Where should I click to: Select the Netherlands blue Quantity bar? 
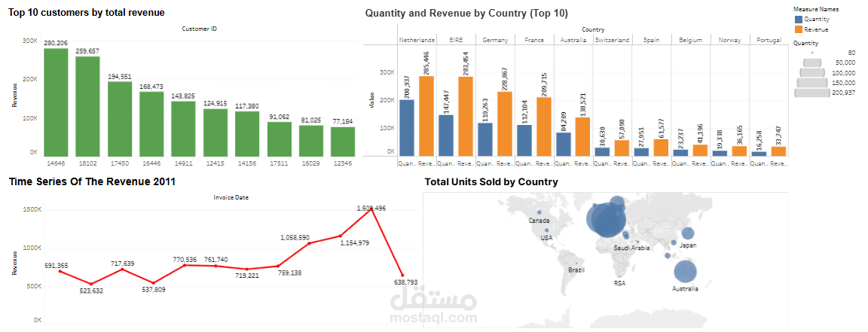(x=407, y=127)
